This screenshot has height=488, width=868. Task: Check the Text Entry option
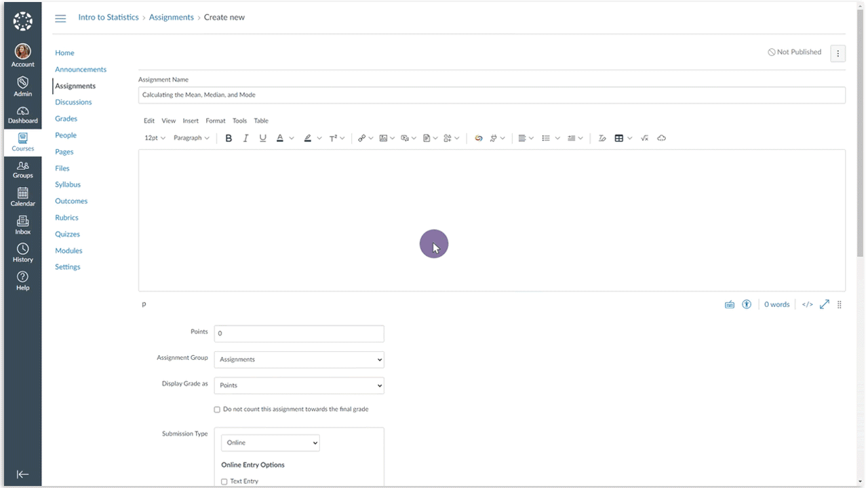point(224,481)
